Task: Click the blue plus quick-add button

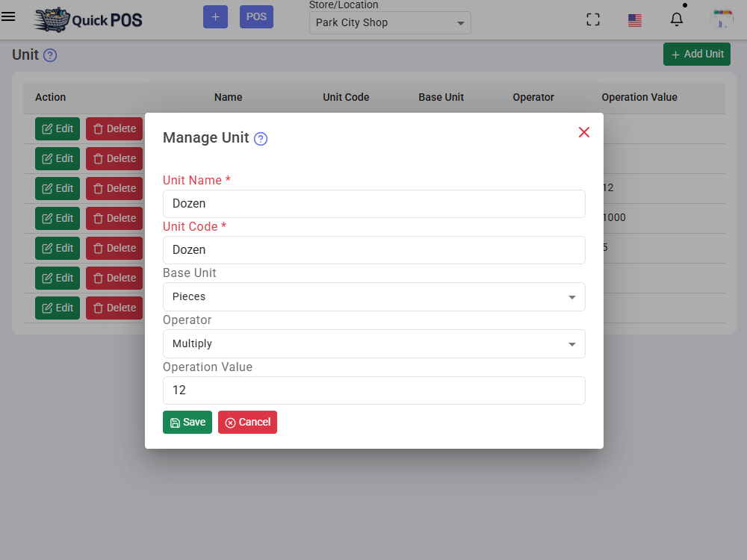Action: (215, 16)
